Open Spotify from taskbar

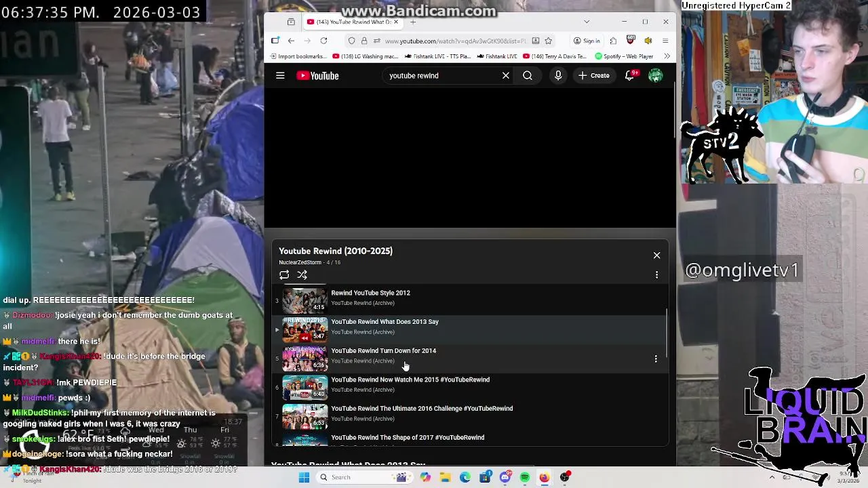click(525, 477)
